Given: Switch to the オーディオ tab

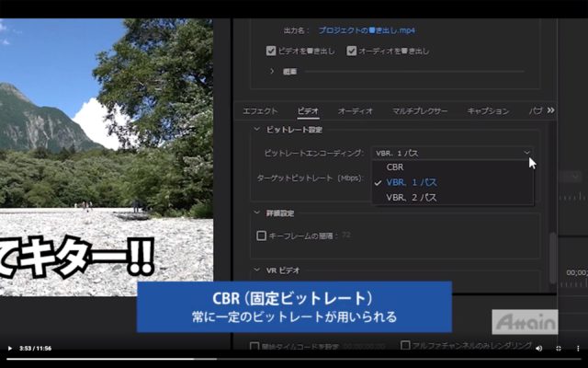Looking at the screenshot, I should tap(356, 111).
